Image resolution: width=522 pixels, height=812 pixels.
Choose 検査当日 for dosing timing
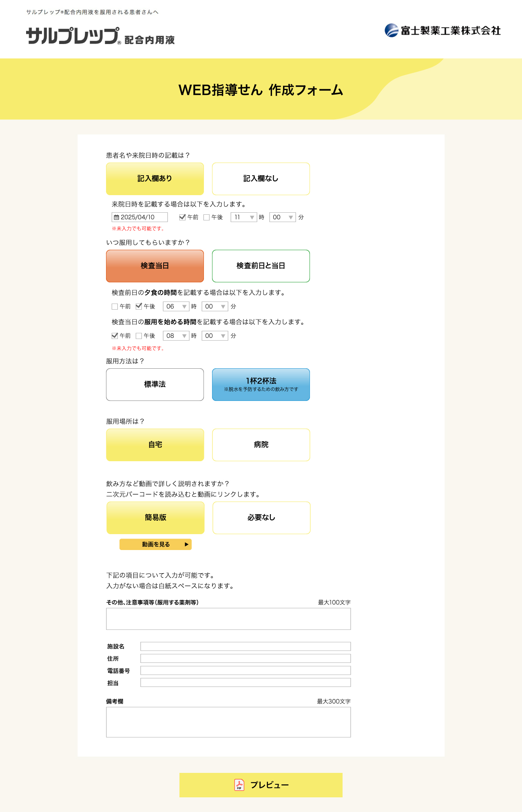[155, 266]
